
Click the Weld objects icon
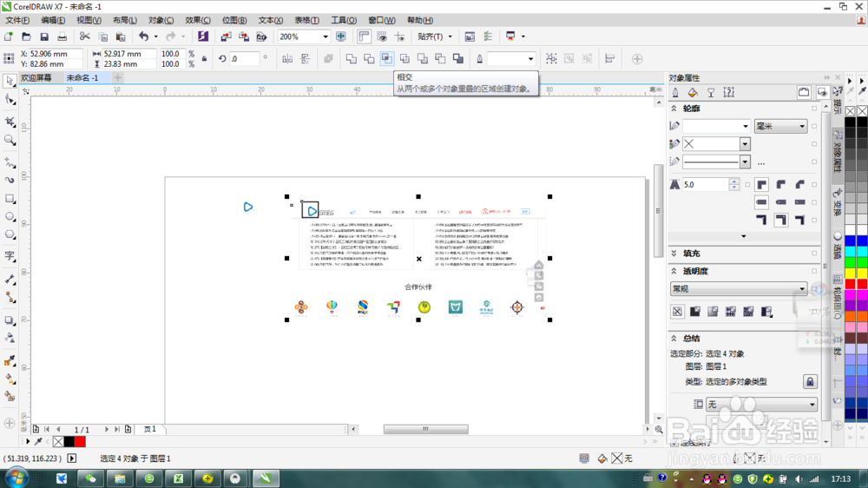pos(352,59)
